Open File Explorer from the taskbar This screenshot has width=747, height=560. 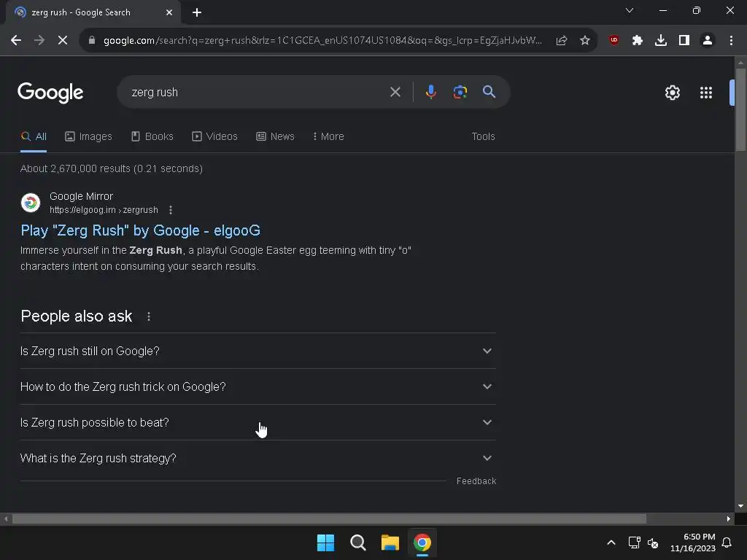[390, 542]
